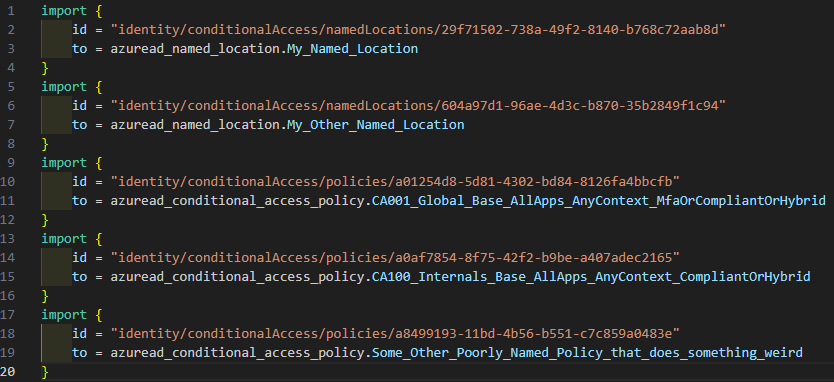Click CA100_Internals_Base policy name
This screenshot has height=382, width=834.
click(x=591, y=277)
